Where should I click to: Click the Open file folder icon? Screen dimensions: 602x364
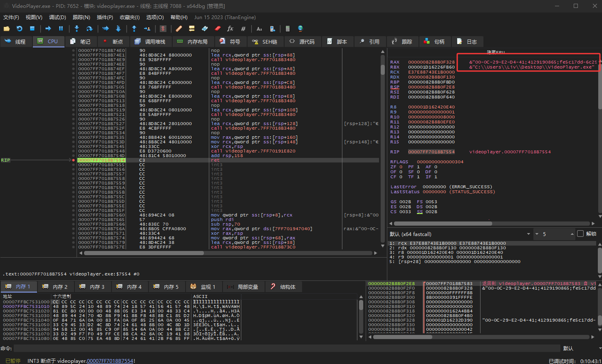click(7, 29)
